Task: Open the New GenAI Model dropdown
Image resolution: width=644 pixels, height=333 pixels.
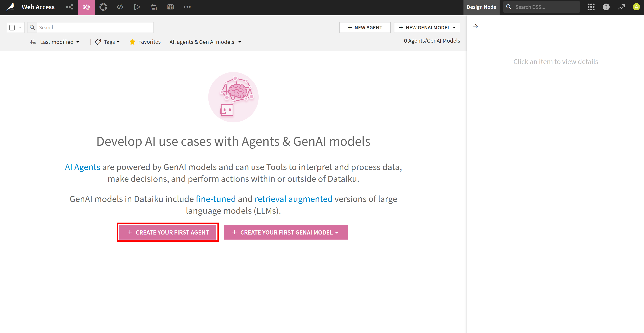Action: coord(427,28)
